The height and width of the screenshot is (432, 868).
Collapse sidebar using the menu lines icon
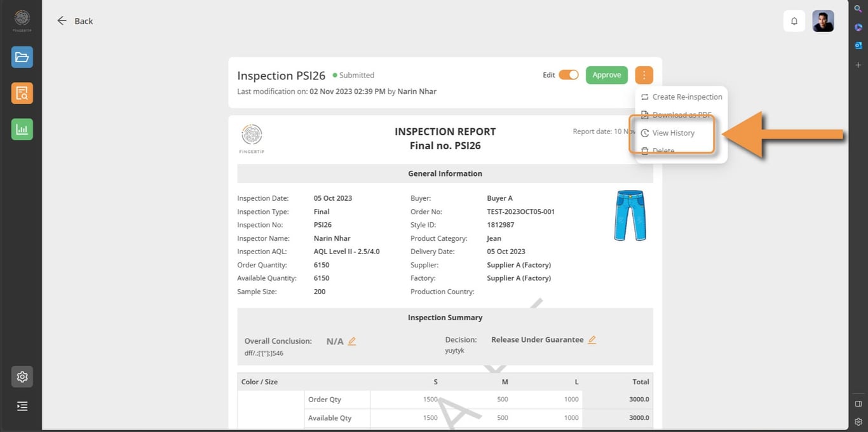point(22,406)
